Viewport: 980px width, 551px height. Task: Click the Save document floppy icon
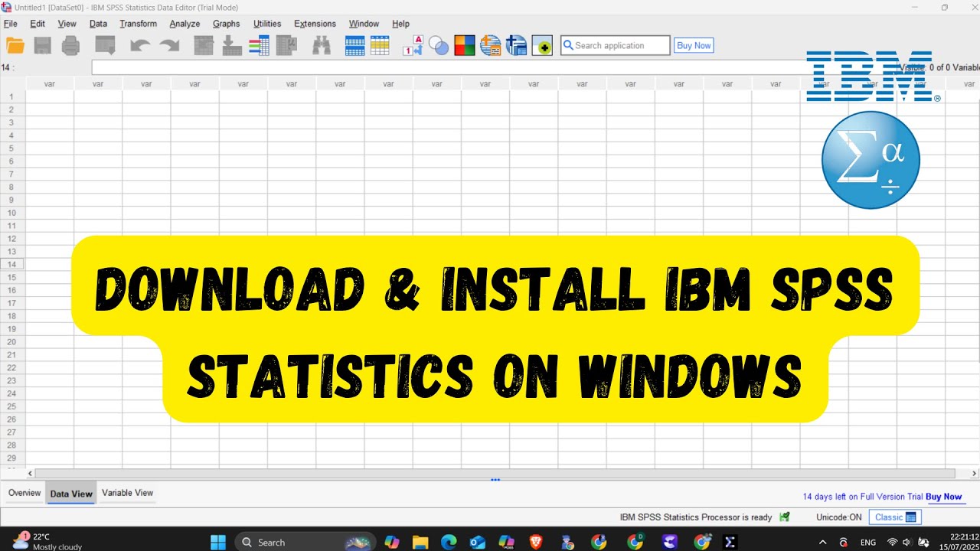(43, 46)
